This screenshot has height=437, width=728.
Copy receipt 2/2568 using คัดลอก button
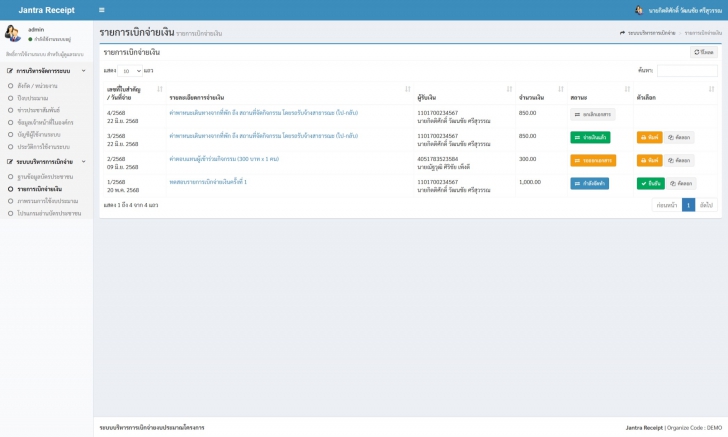click(x=679, y=161)
